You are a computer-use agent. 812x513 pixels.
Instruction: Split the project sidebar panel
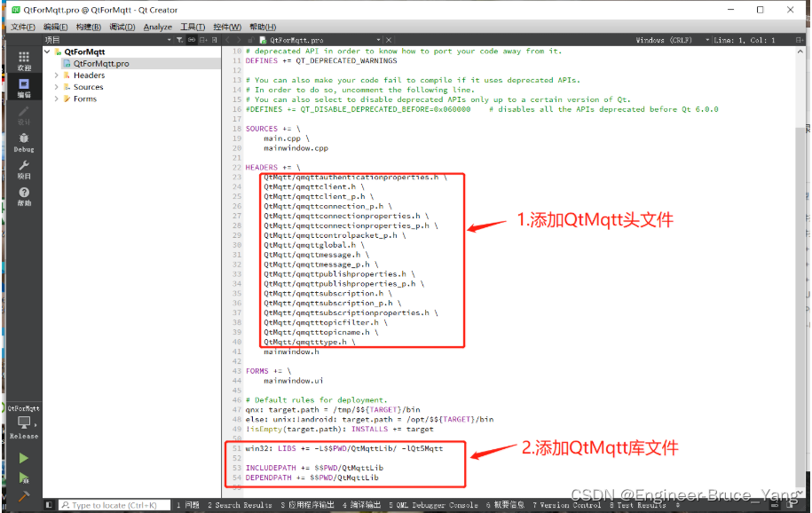tap(203, 40)
